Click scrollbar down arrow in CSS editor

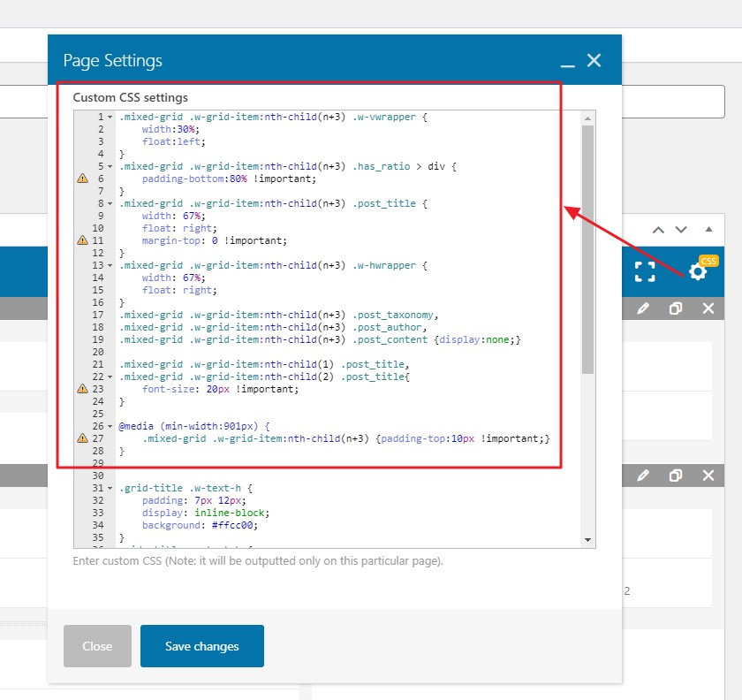click(x=587, y=540)
